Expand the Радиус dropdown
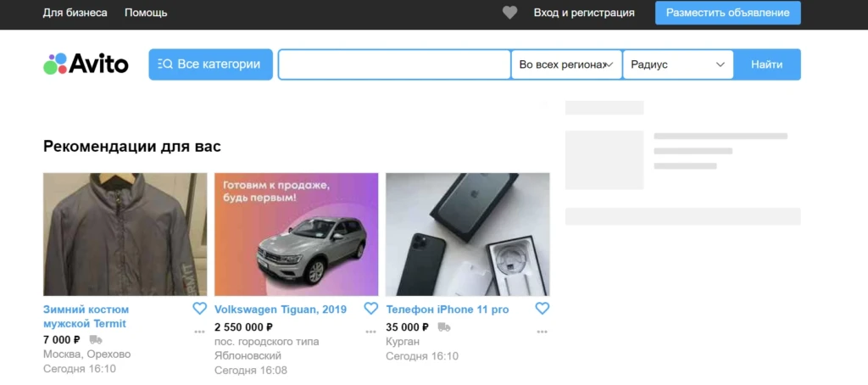868x385 pixels. pyautogui.click(x=678, y=64)
